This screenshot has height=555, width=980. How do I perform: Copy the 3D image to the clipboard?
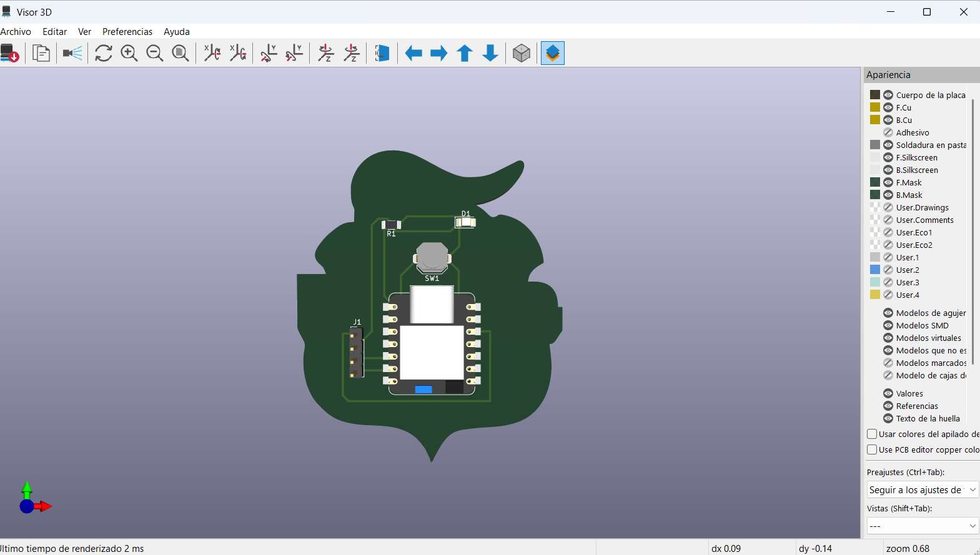click(x=41, y=53)
